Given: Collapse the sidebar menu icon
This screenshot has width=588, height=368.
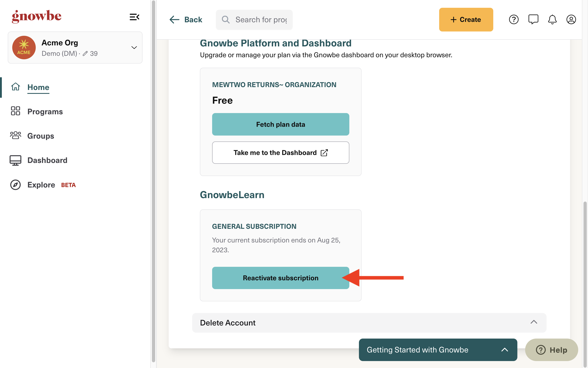Looking at the screenshot, I should pos(134,17).
